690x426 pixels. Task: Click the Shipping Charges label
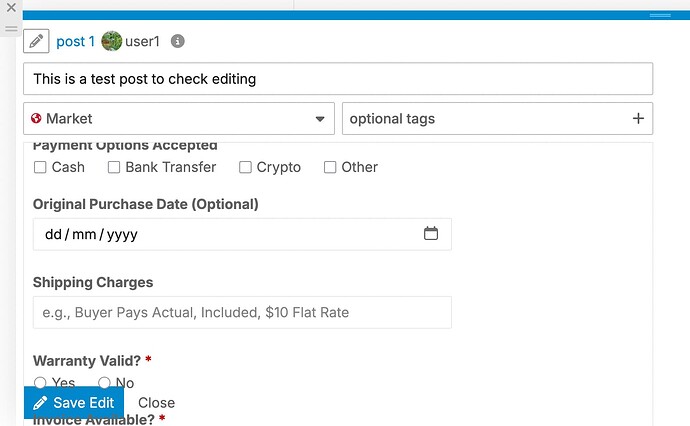pos(93,282)
